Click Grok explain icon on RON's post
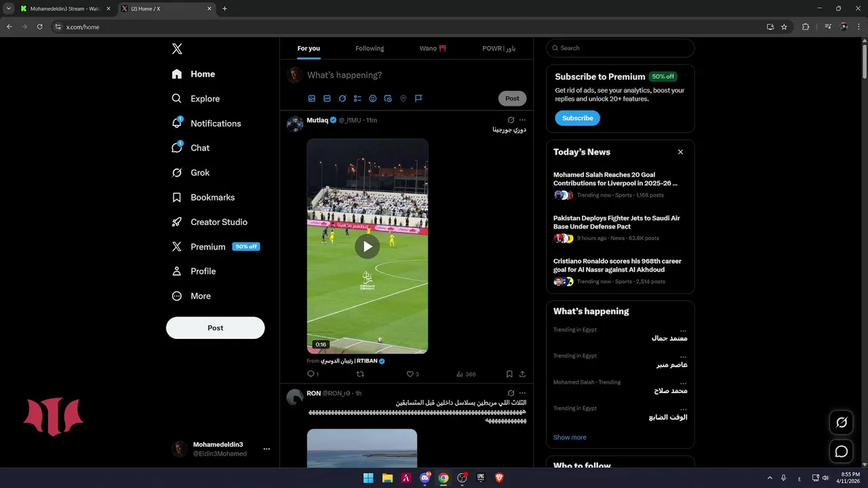Image resolution: width=868 pixels, height=488 pixels. click(x=511, y=393)
